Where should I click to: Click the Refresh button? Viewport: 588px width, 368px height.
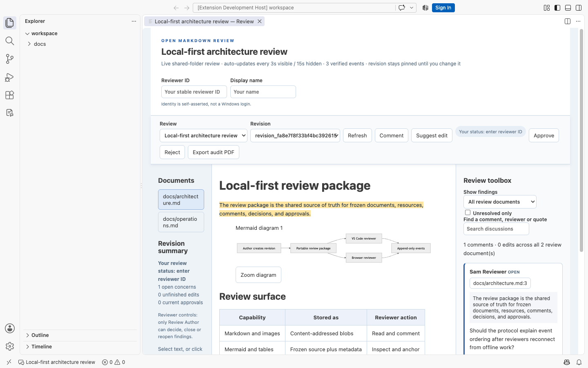point(357,136)
